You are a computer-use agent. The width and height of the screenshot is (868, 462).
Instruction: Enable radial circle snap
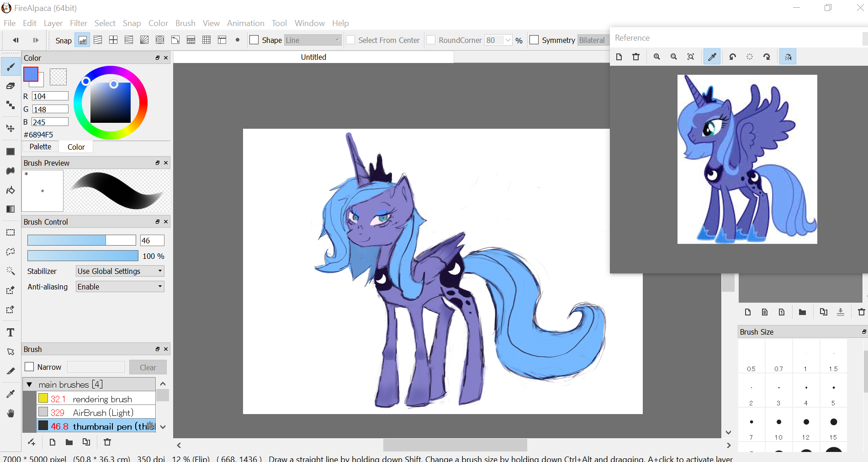160,40
